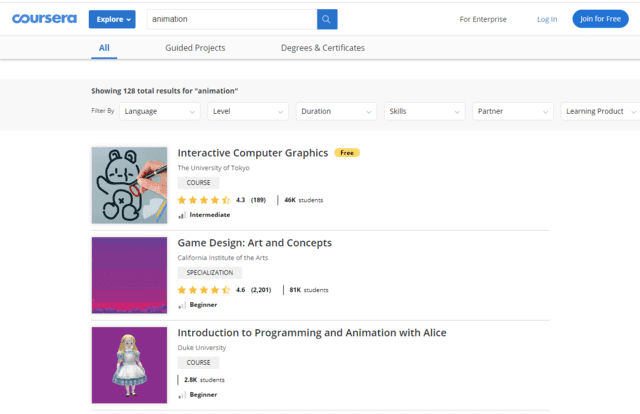Expand the Partner filter dropdown

[513, 111]
